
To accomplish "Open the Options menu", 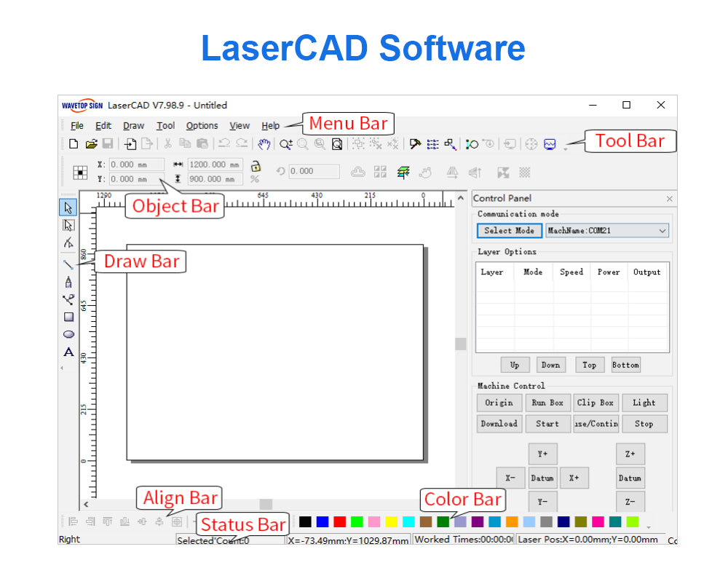I will pos(202,125).
